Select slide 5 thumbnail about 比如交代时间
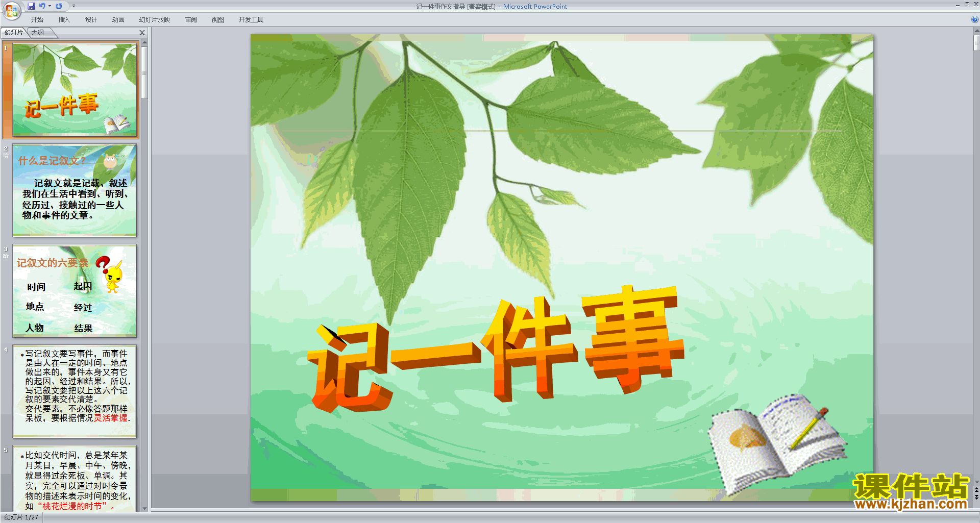Image resolution: width=980 pixels, height=523 pixels. [x=75, y=479]
